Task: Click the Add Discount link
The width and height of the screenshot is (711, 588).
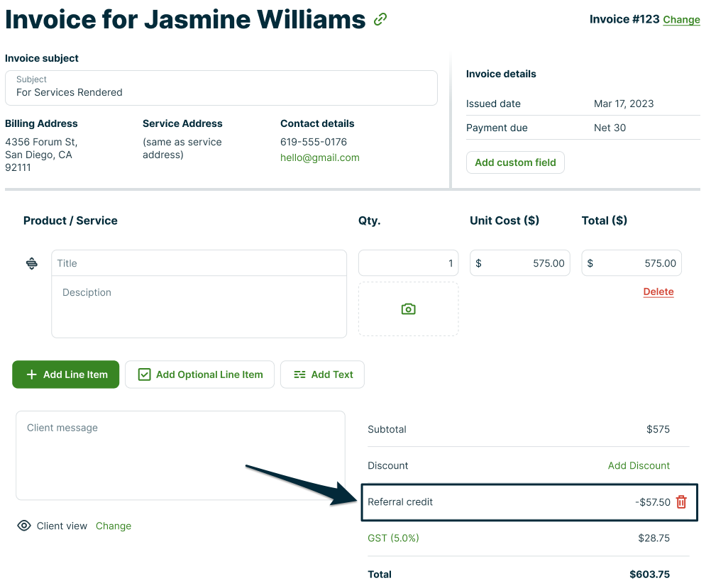Action: click(x=639, y=466)
